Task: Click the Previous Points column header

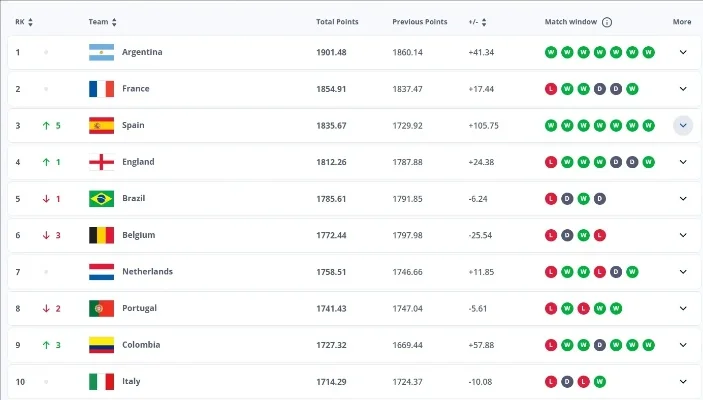Action: [x=420, y=22]
